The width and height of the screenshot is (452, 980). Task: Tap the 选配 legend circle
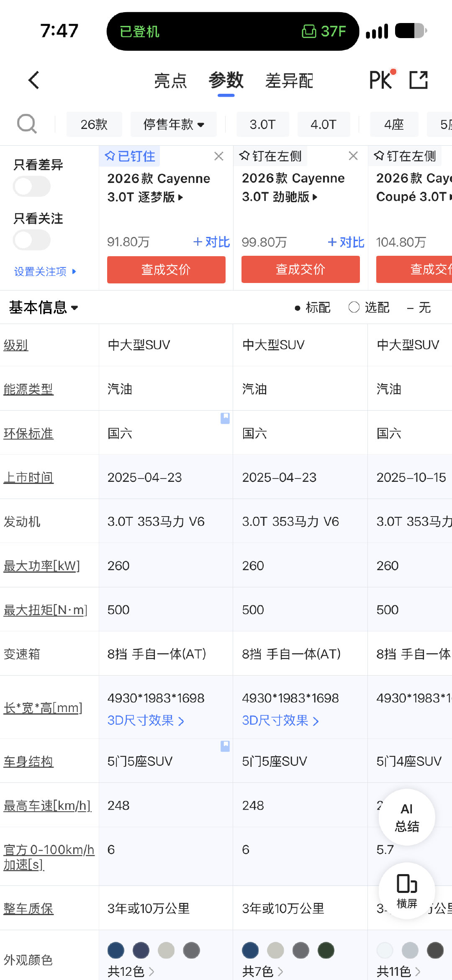(x=354, y=307)
